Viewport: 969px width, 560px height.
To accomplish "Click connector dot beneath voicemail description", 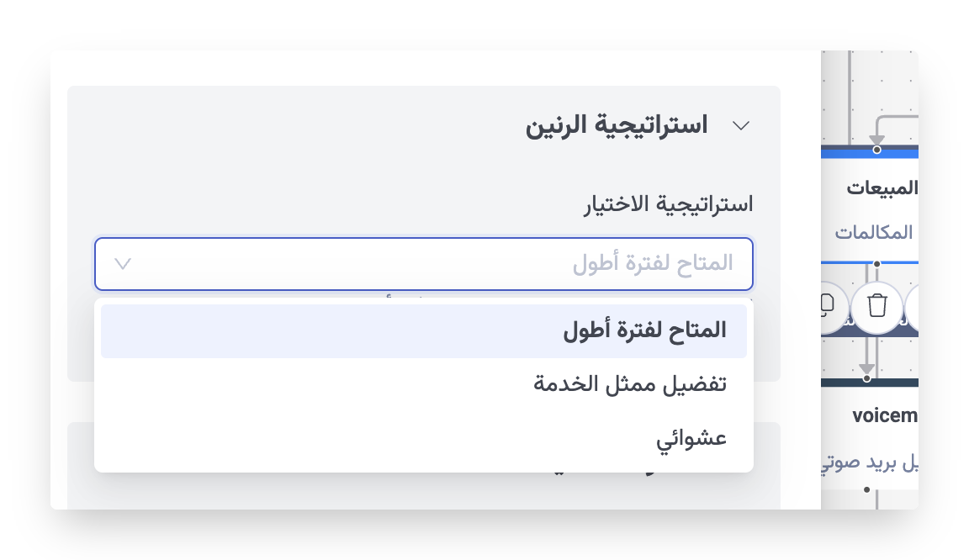I will point(866,489).
